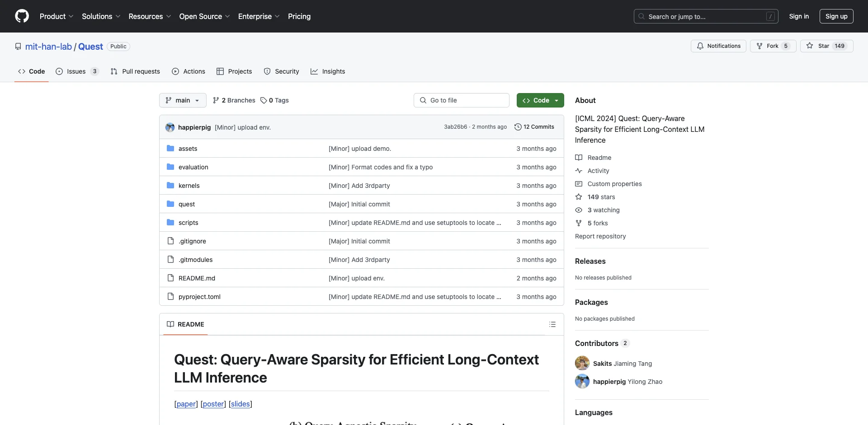
Task: Expand the Resources menu
Action: tap(150, 16)
